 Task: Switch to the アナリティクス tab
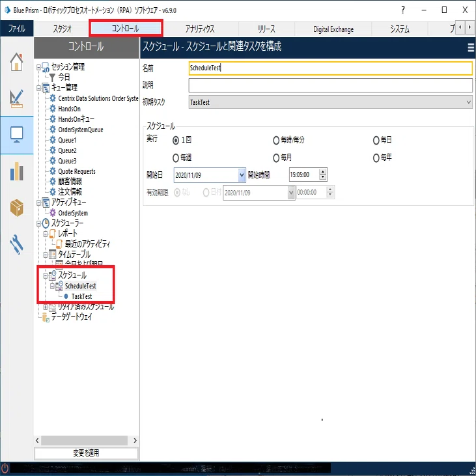pos(200,29)
